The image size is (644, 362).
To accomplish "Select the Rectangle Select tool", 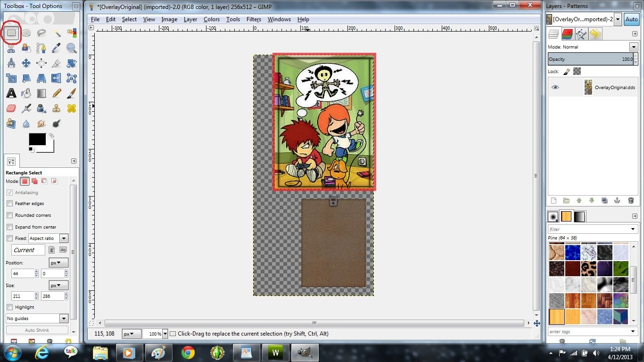I will click(11, 33).
